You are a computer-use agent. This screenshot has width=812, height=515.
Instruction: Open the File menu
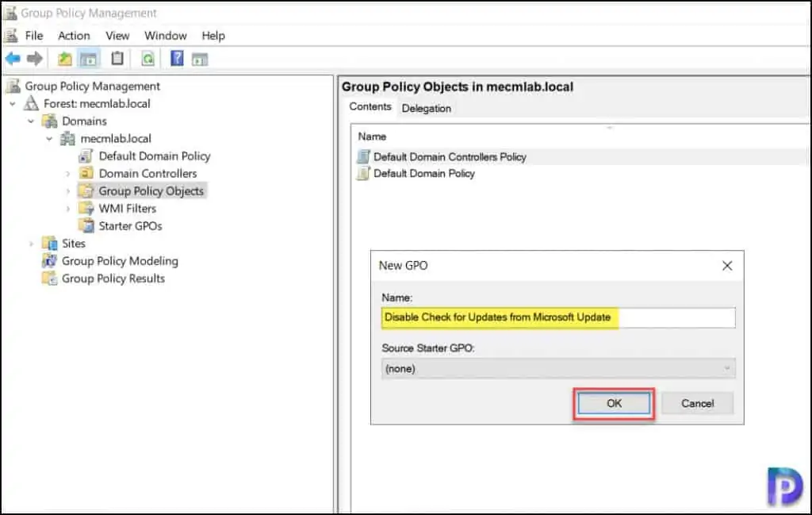click(x=34, y=36)
